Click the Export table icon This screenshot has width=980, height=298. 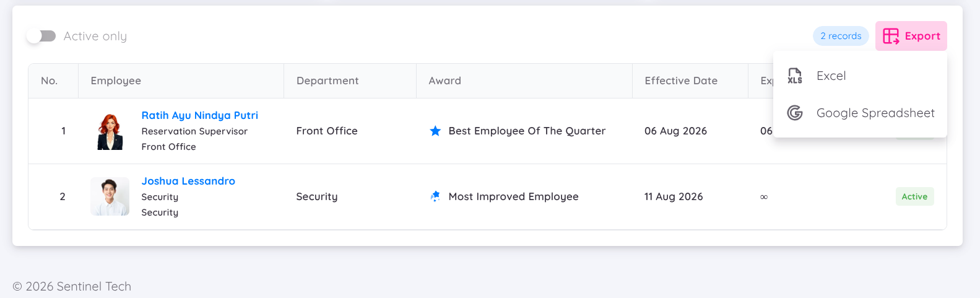[891, 36]
